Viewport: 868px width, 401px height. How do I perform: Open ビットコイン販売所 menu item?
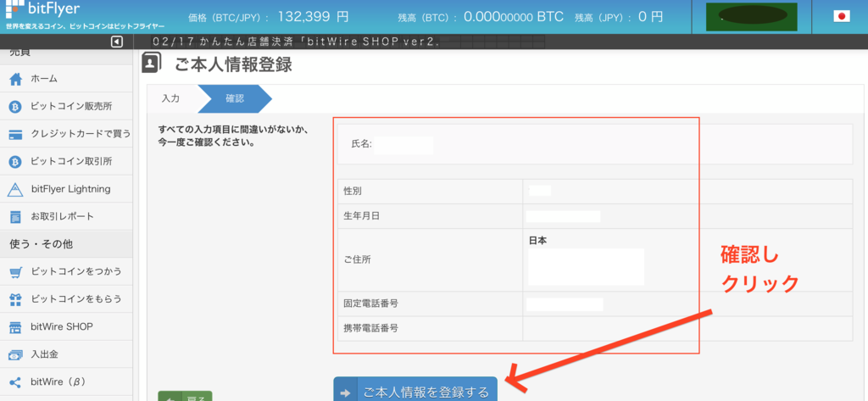[66, 106]
